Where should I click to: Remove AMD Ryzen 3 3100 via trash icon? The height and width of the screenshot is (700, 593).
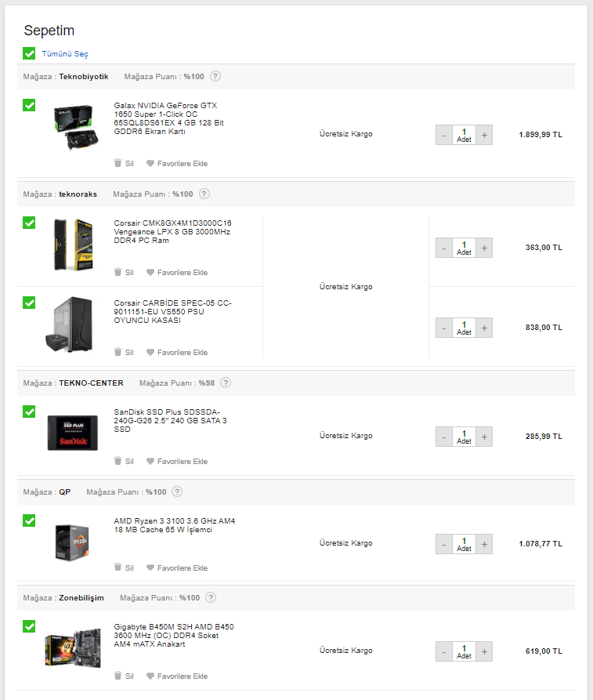click(118, 567)
